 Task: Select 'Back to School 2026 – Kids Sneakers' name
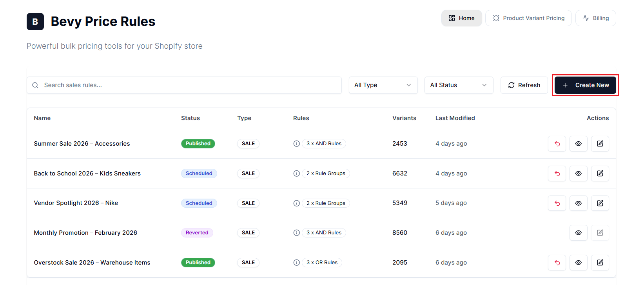coord(87,174)
